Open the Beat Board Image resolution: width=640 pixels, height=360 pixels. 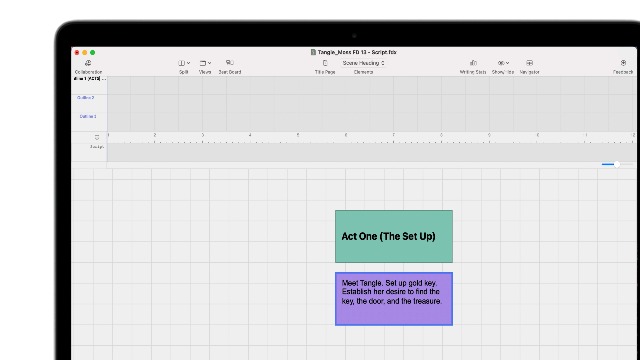point(230,66)
